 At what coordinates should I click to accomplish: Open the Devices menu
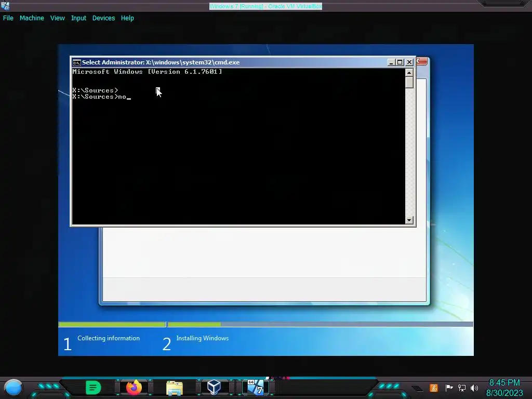(103, 18)
